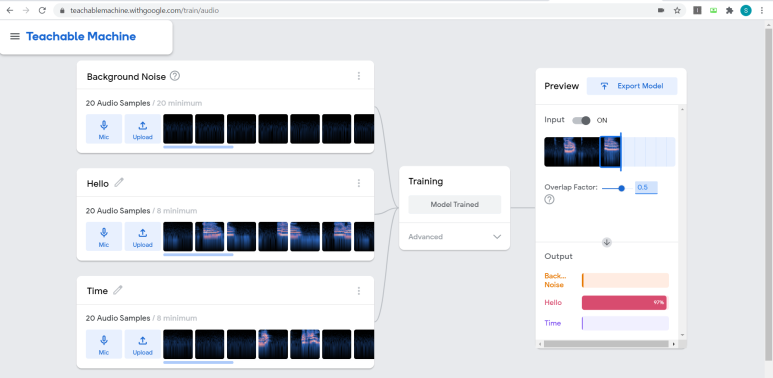The width and height of the screenshot is (773, 378).
Task: Click the preview live spectrogram
Action: (609, 152)
